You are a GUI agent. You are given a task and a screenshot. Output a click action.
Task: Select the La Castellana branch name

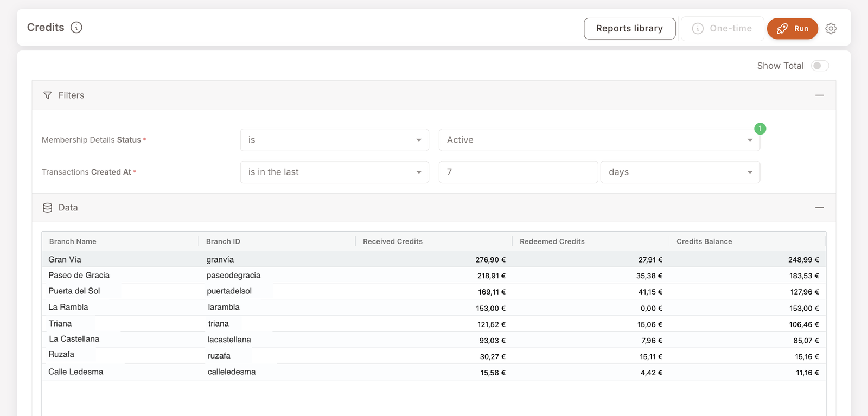click(74, 339)
